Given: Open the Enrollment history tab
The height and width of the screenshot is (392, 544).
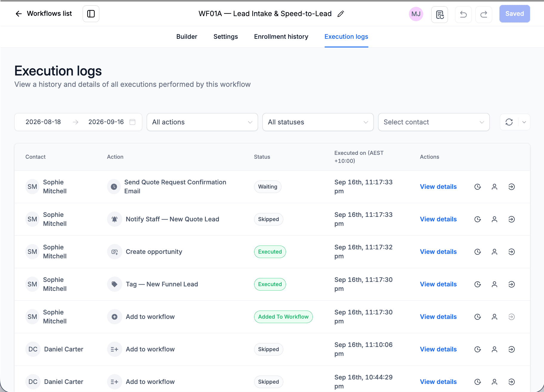Looking at the screenshot, I should (x=281, y=37).
